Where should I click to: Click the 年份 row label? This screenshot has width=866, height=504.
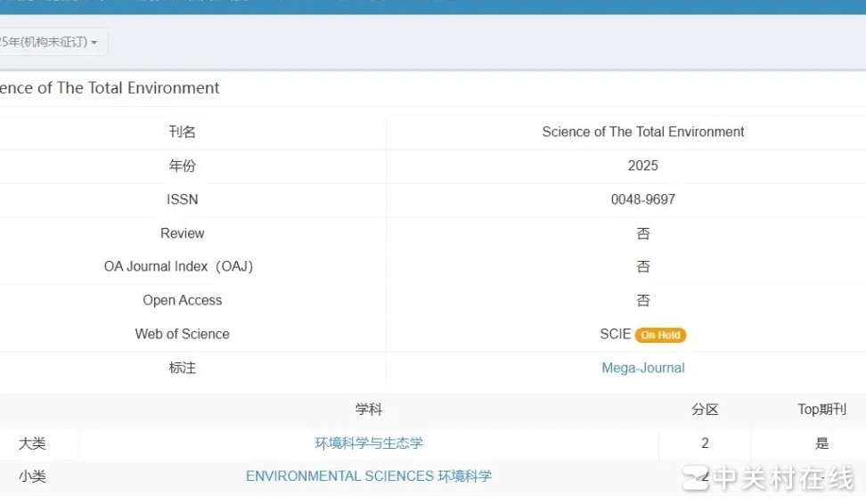pos(183,166)
